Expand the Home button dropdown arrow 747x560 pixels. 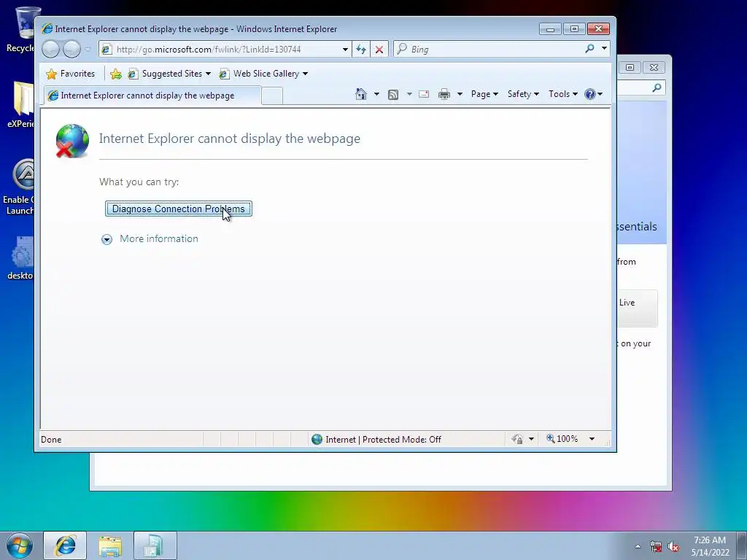[x=377, y=94]
